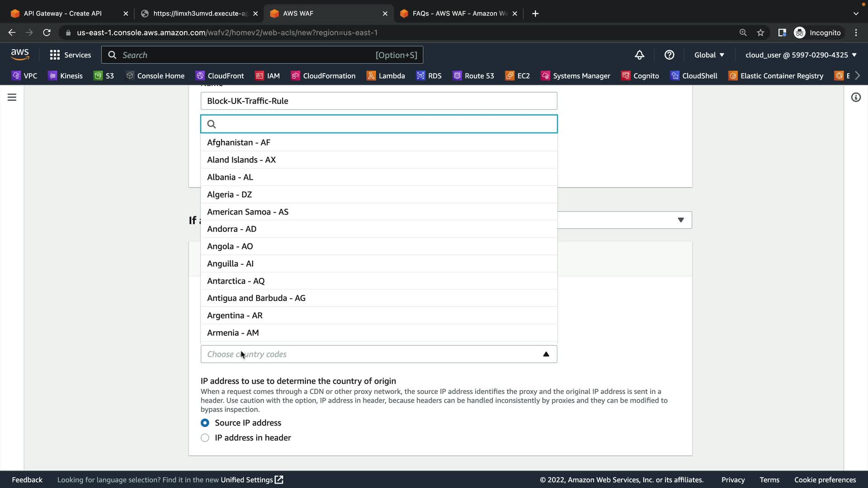Open the Global region selector
The width and height of the screenshot is (868, 488).
tap(709, 55)
